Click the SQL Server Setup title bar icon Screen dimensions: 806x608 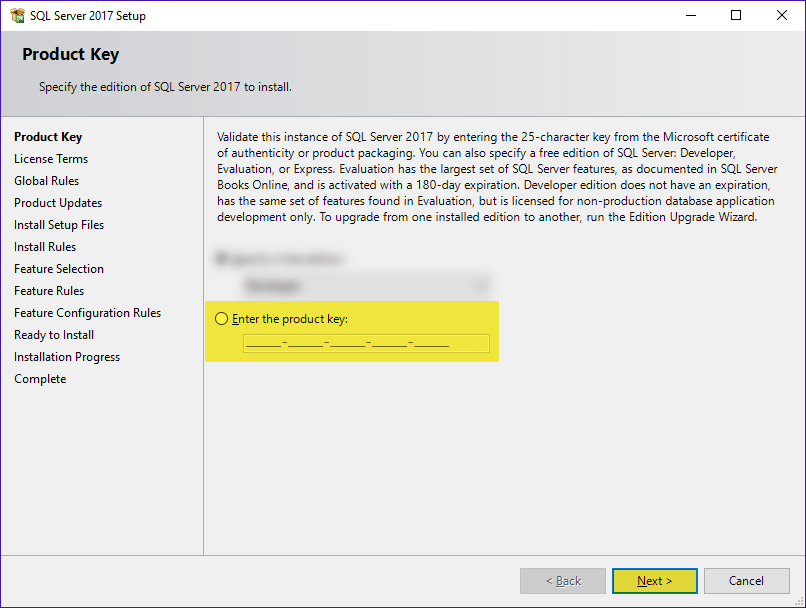(x=17, y=15)
